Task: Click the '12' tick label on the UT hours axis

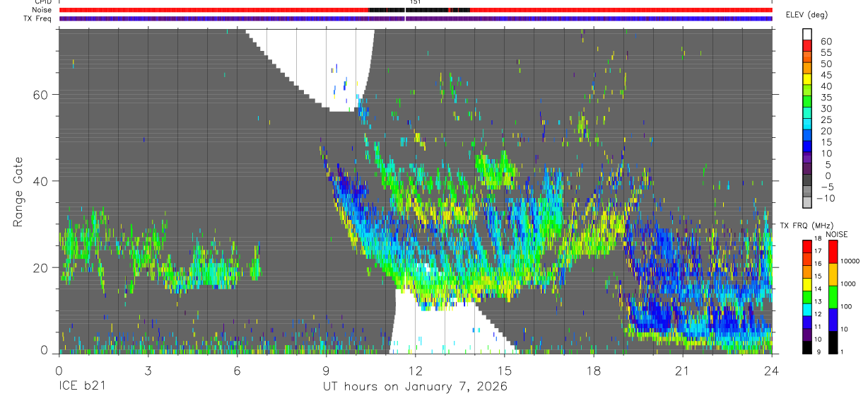Action: click(x=415, y=371)
